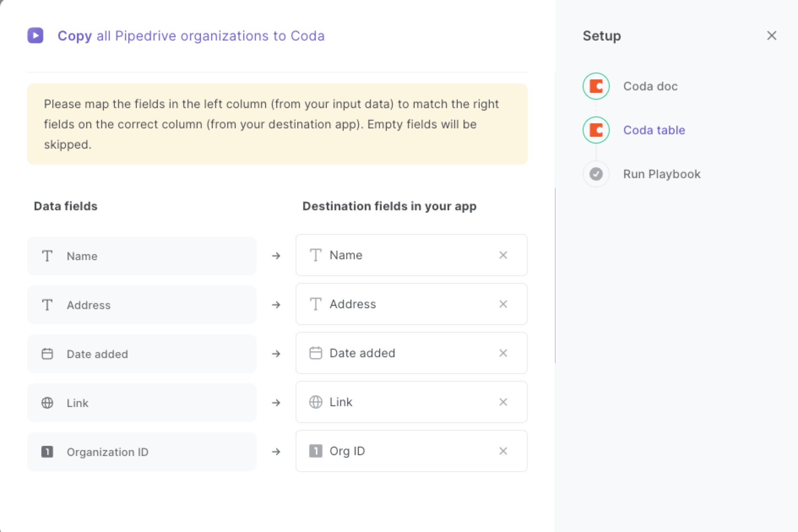Clear the Name destination field mapping
This screenshot has width=798, height=532.
(503, 255)
